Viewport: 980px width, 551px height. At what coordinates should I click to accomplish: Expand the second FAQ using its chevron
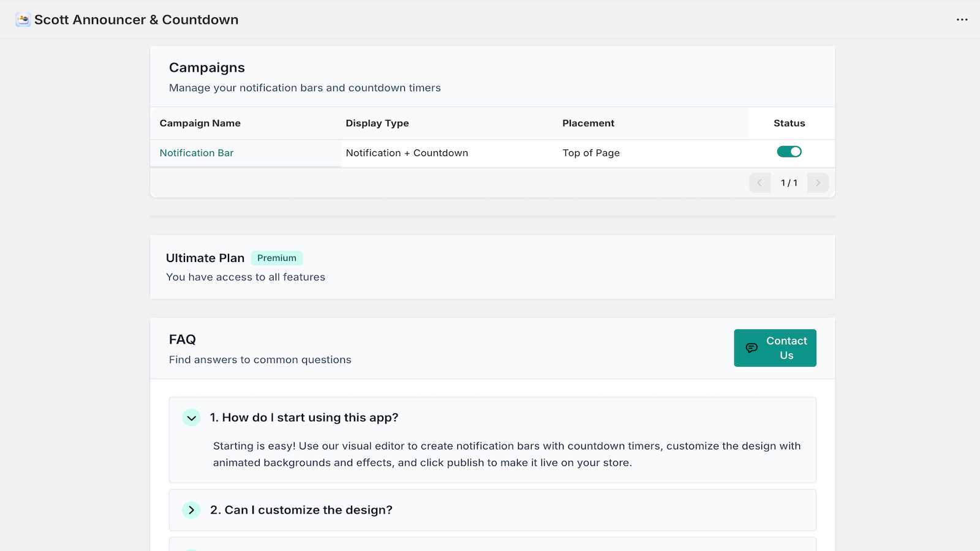[191, 510]
